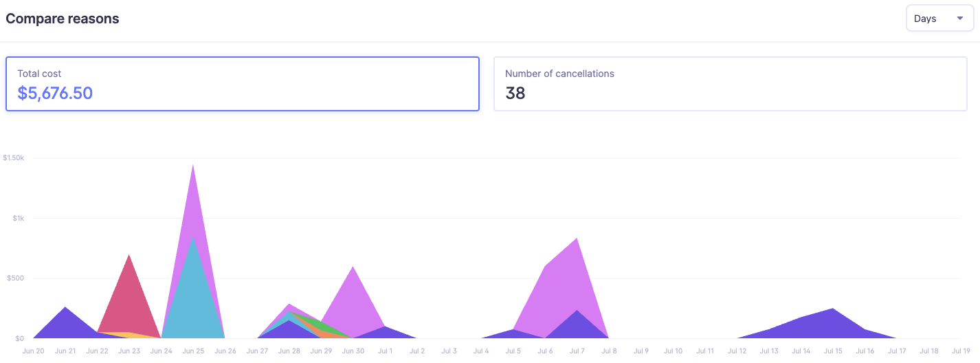Click the caret arrow beside Days
The width and height of the screenshot is (980, 363).
pos(960,19)
